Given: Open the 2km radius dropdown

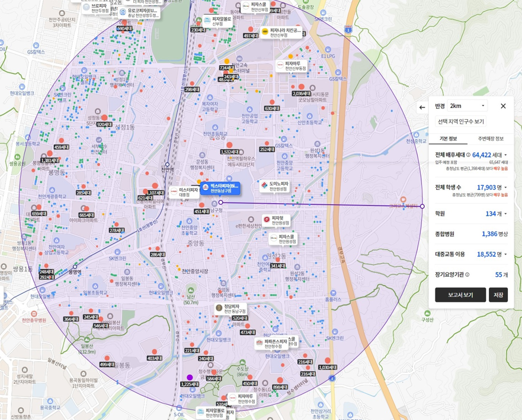Looking at the screenshot, I should click(x=467, y=106).
